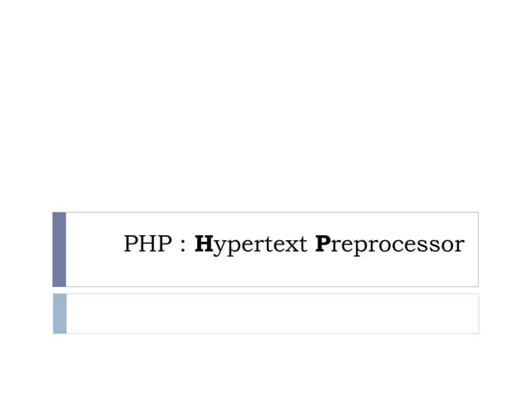
Task: Click the word "Preprocessor" in the title
Action: pyautogui.click(x=390, y=244)
